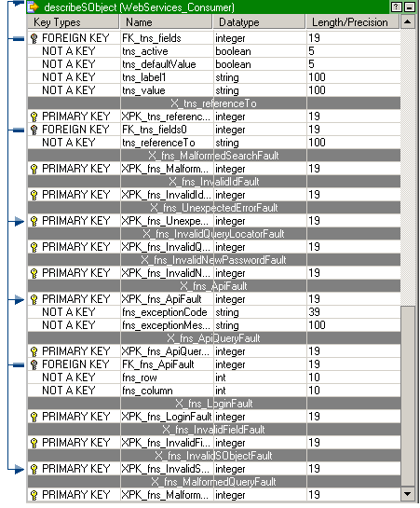
Task: Select the X_fns_ApiQueryFault group header
Action: 214,338
